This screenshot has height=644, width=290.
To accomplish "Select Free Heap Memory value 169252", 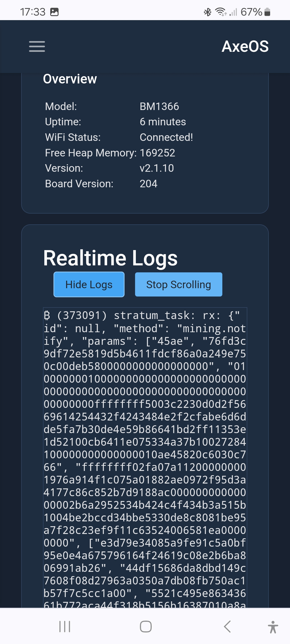I will coord(157,153).
